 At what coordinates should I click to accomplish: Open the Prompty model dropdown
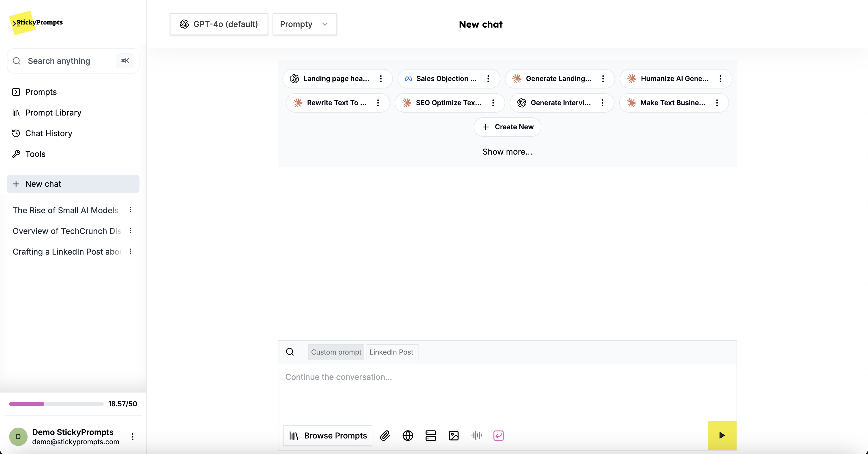(304, 24)
